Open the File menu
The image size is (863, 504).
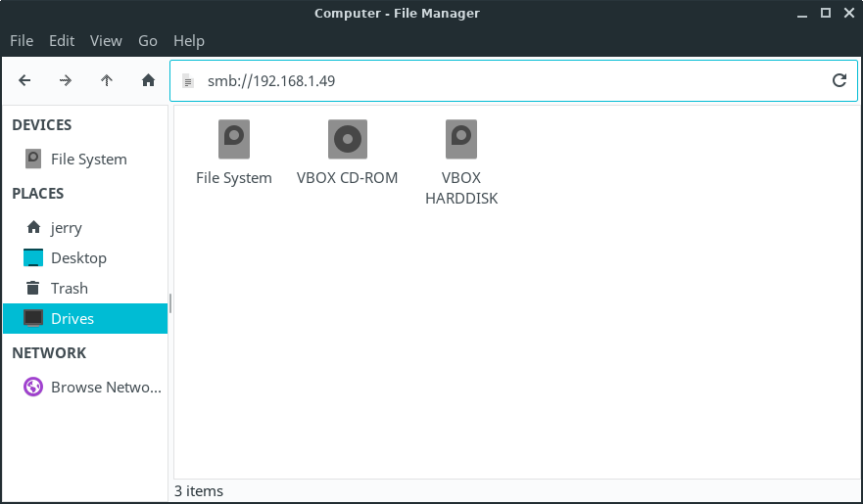point(22,40)
